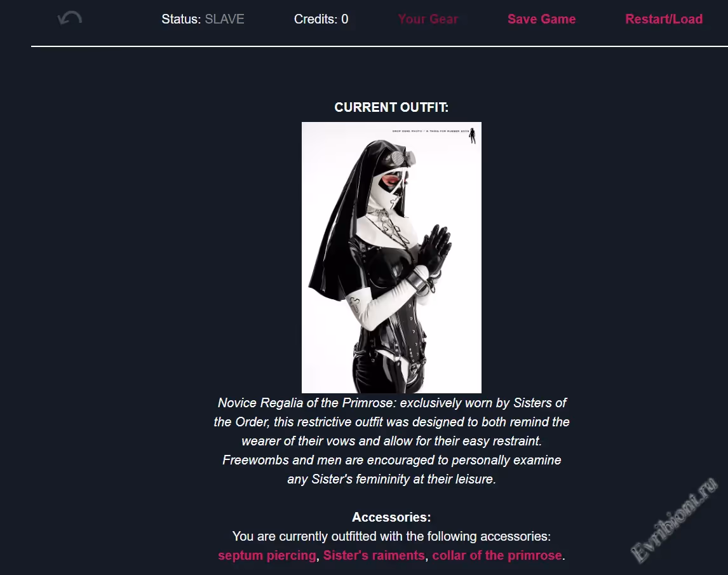Click the Accessories heading
This screenshot has width=728, height=575.
pos(391,517)
